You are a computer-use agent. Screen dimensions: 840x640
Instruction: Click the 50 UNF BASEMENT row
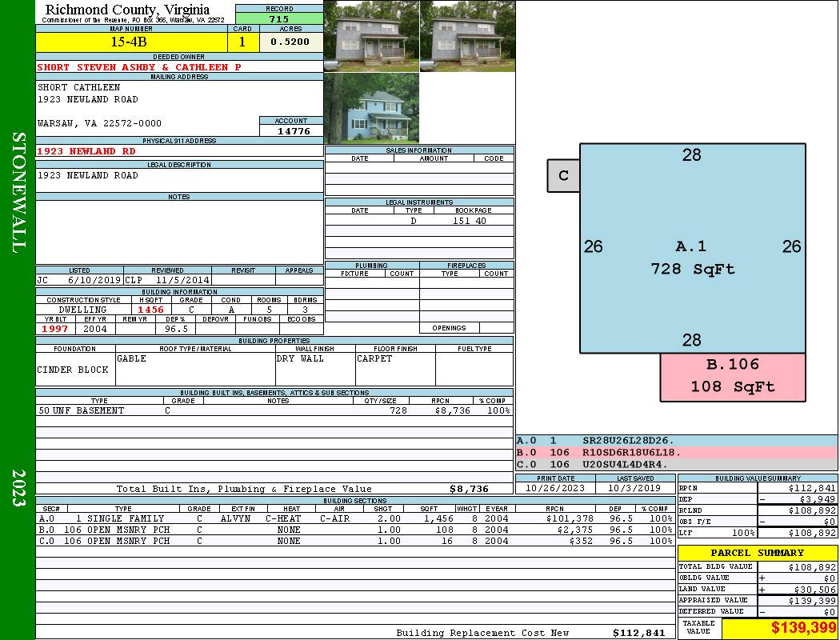coord(82,410)
